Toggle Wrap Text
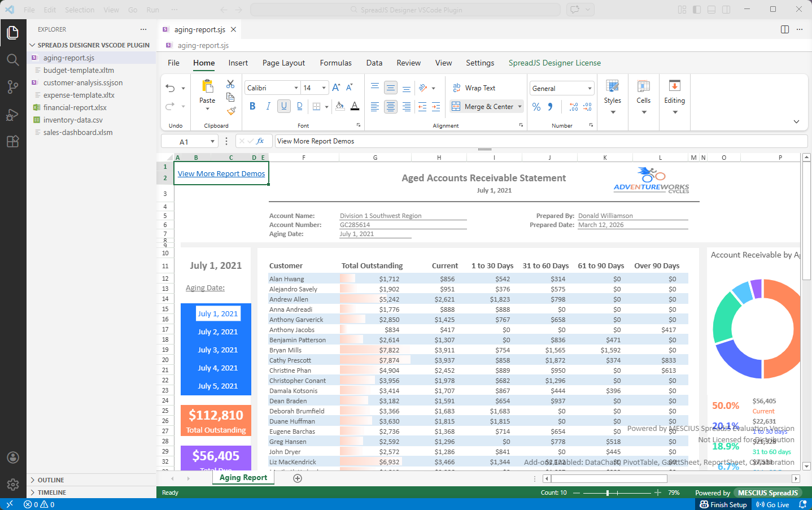This screenshot has width=812, height=510. [474, 88]
